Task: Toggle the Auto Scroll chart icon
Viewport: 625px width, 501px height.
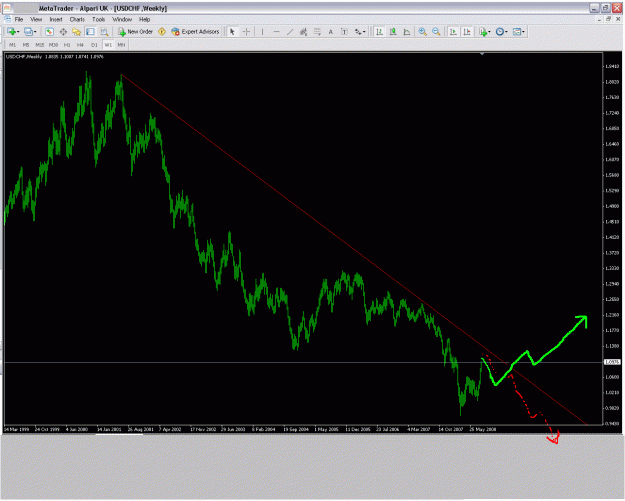Action: coord(453,32)
